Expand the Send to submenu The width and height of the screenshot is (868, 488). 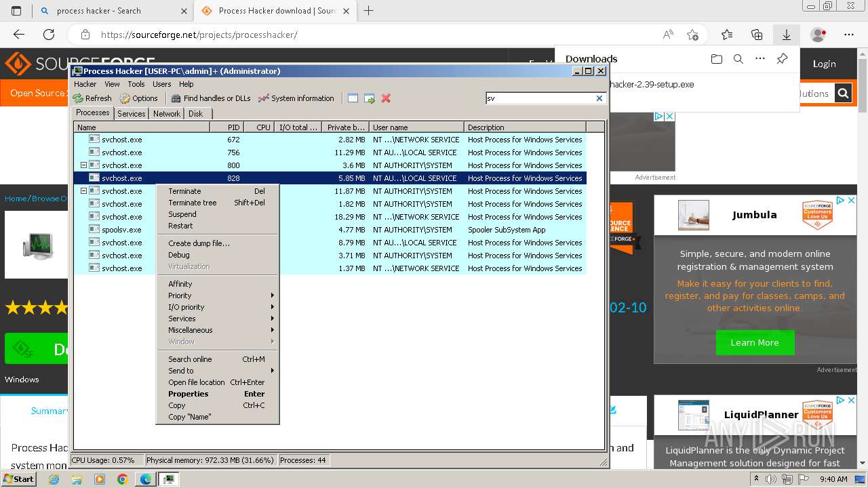click(217, 371)
